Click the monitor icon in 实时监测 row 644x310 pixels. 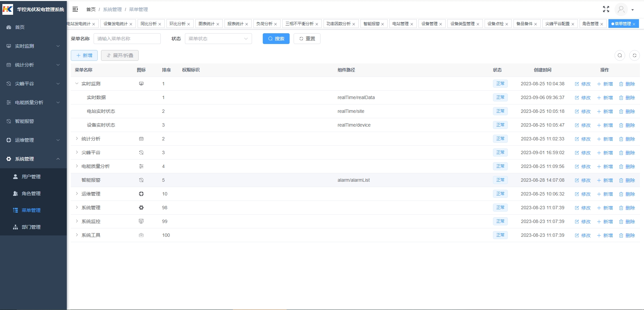tap(141, 84)
